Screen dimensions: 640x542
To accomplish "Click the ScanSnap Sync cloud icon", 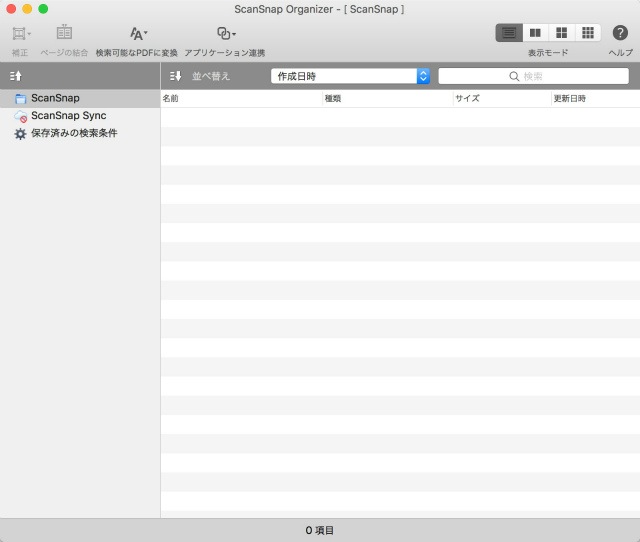I will click(x=20, y=116).
